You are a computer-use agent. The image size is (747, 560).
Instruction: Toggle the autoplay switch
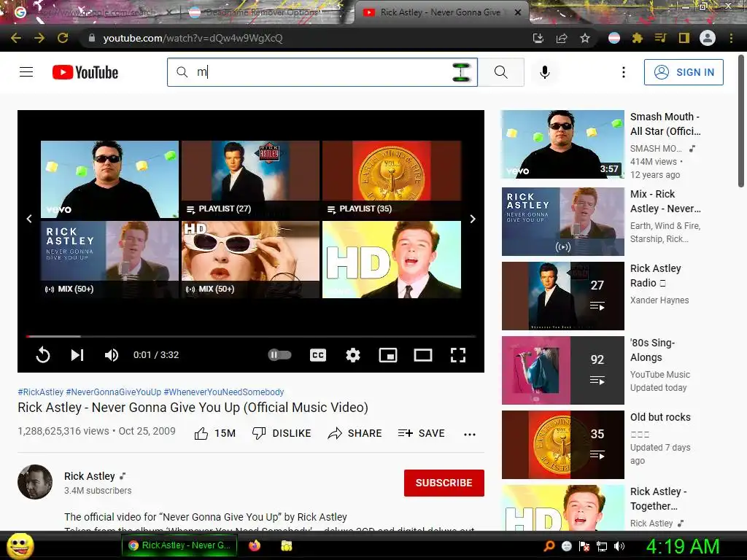tap(279, 355)
